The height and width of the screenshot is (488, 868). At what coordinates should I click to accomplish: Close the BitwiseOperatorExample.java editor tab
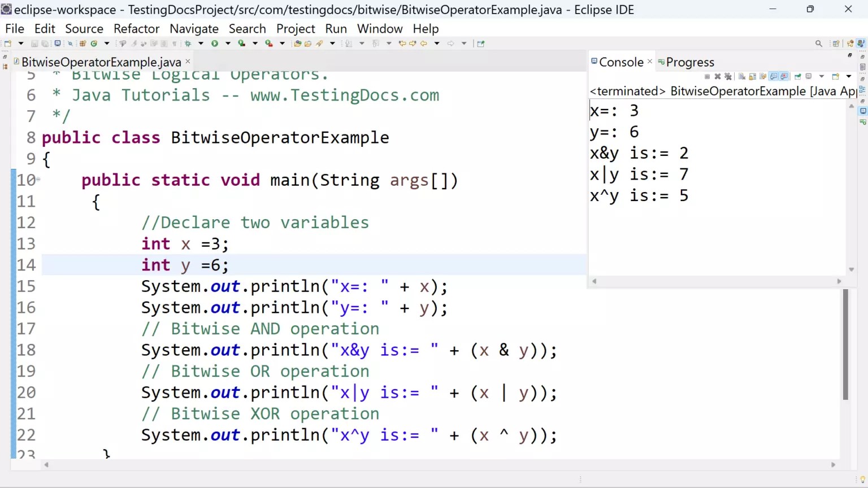point(188,61)
